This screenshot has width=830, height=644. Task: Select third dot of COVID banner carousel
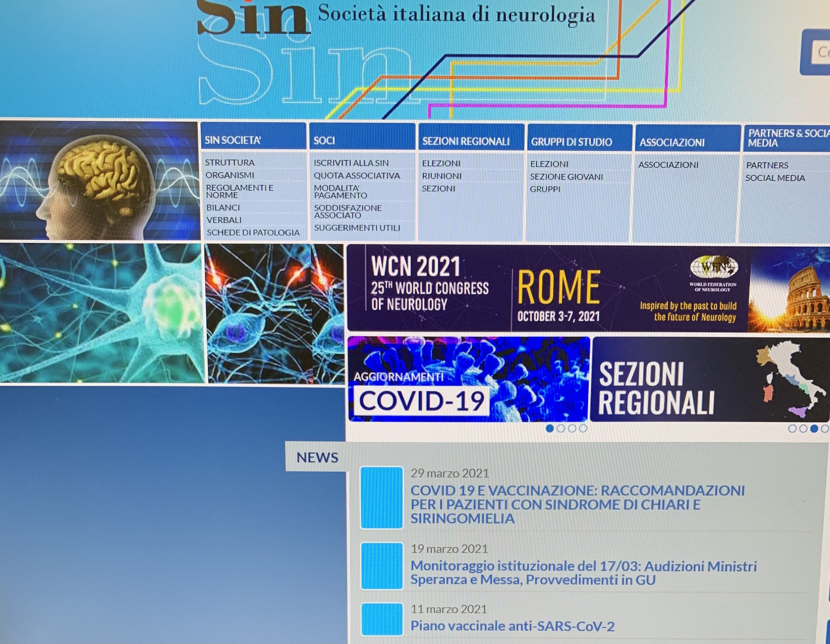[572, 428]
